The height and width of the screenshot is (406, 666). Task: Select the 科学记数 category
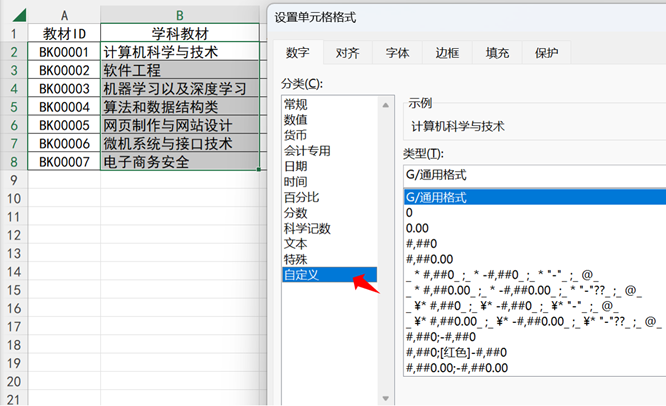[307, 228]
